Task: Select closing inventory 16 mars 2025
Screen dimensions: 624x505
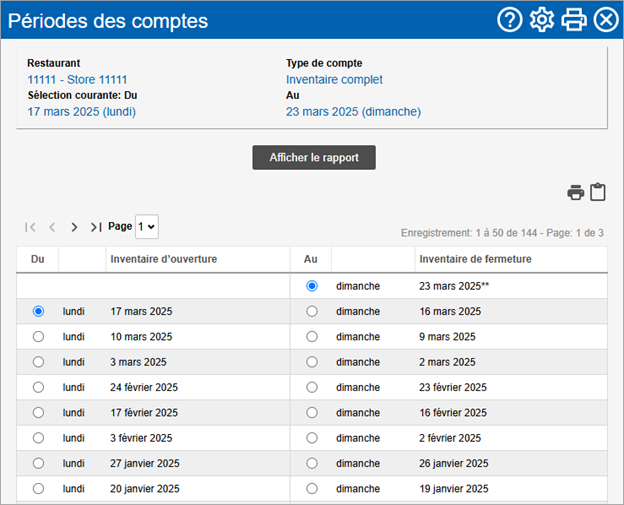Action: coord(312,311)
